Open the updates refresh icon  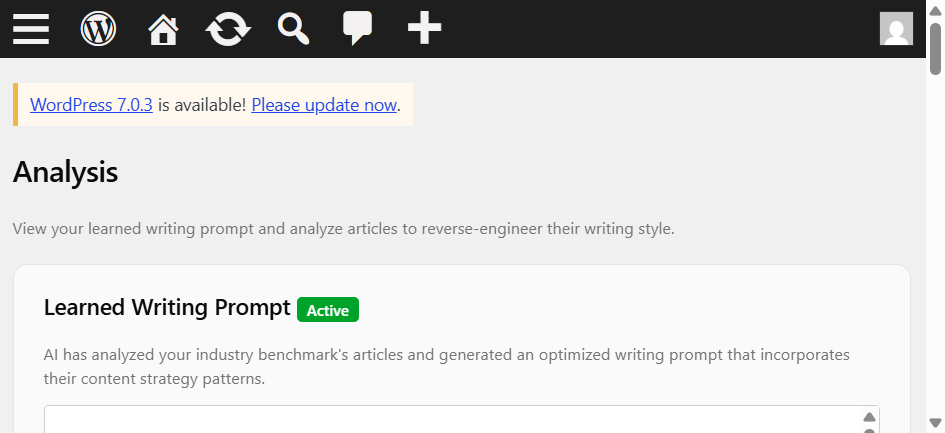[228, 29]
